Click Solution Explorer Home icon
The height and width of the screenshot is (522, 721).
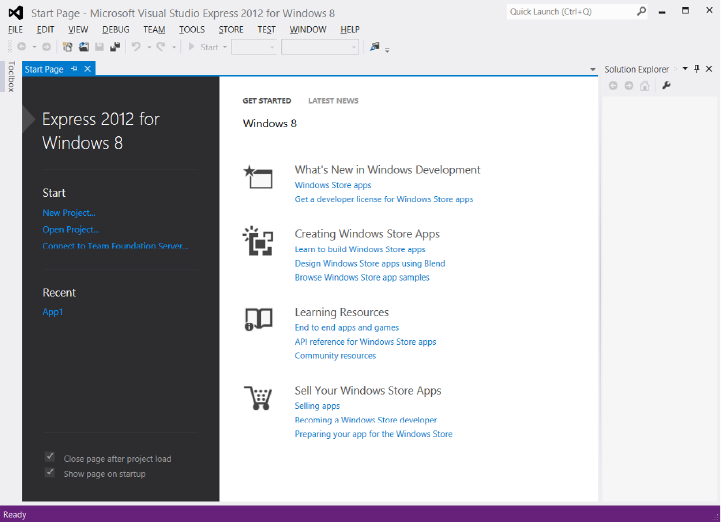click(645, 86)
